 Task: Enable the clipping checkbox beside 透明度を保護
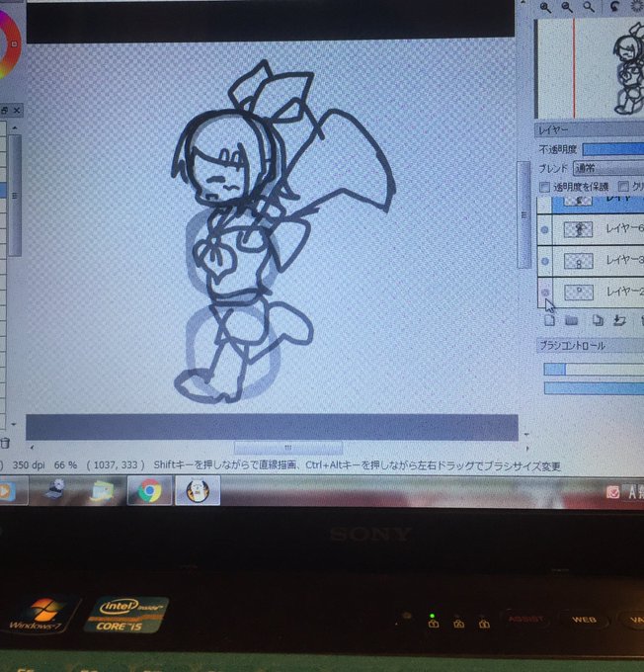tap(623, 186)
